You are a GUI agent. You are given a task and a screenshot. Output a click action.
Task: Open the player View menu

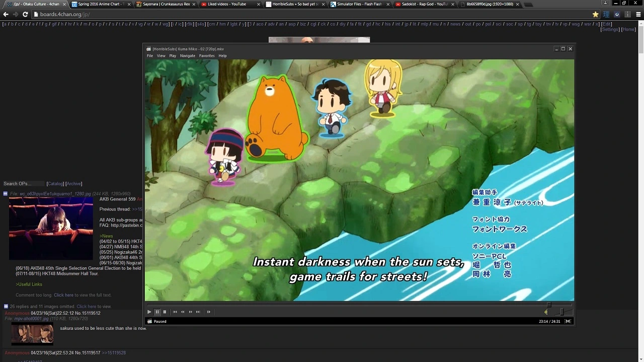pyautogui.click(x=161, y=56)
